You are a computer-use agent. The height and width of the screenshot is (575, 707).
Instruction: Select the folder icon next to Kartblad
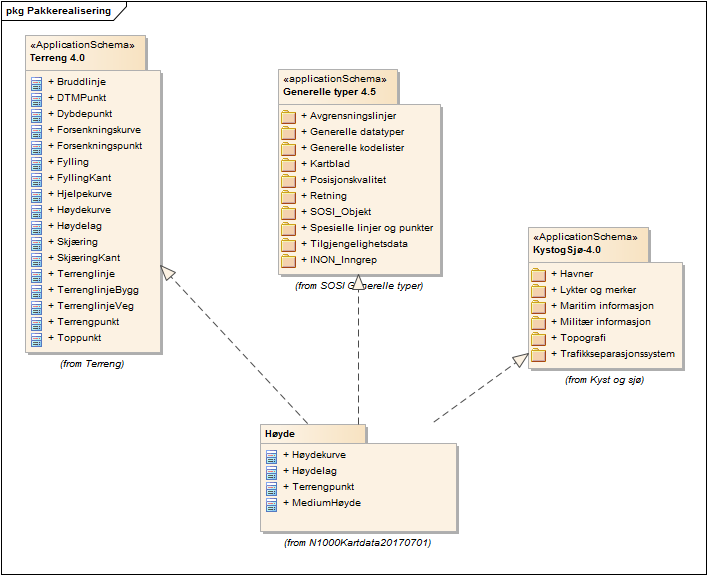pyautogui.click(x=289, y=164)
